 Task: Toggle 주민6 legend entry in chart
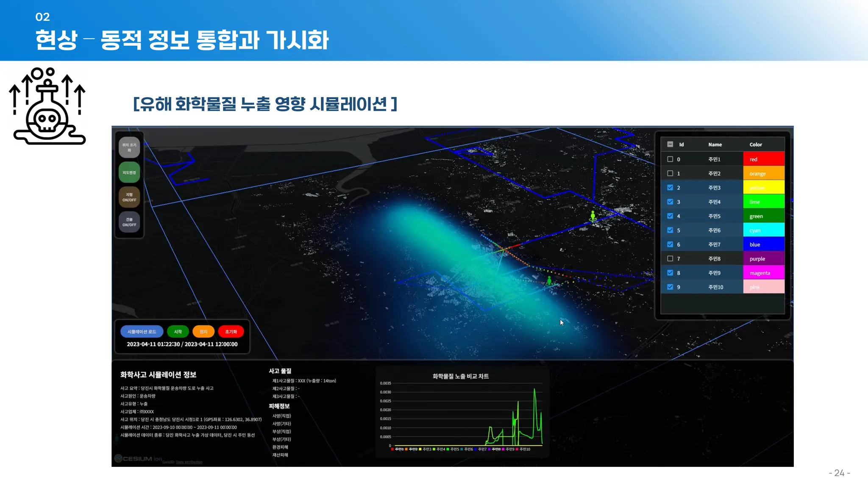click(467, 449)
